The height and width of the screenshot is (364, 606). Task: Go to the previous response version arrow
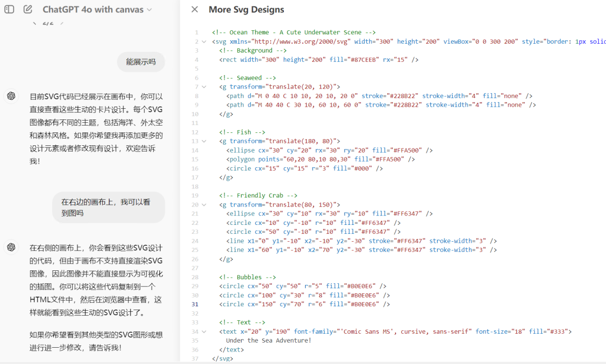pos(34,23)
